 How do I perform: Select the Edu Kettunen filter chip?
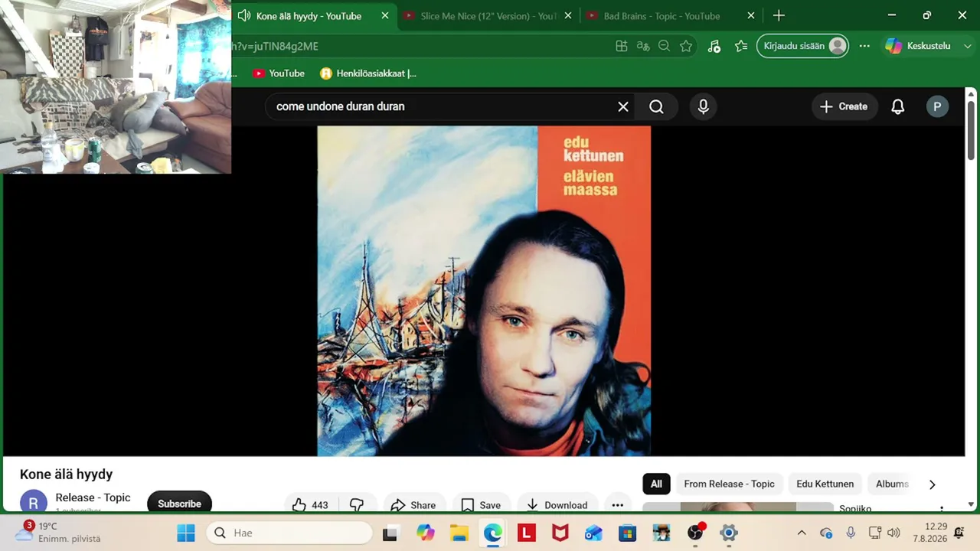pyautogui.click(x=825, y=484)
